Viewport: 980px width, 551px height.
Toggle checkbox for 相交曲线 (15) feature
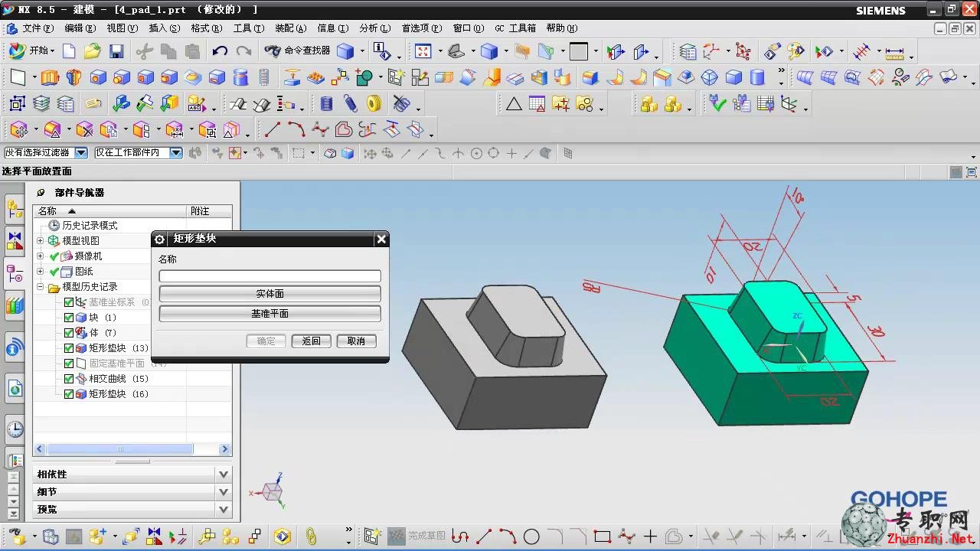[x=69, y=379]
